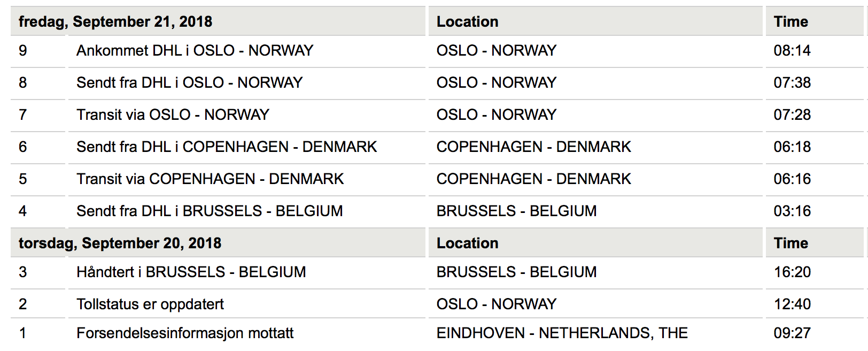Click checkpoint number 9 cell
The height and width of the screenshot is (351, 868).
(23, 51)
